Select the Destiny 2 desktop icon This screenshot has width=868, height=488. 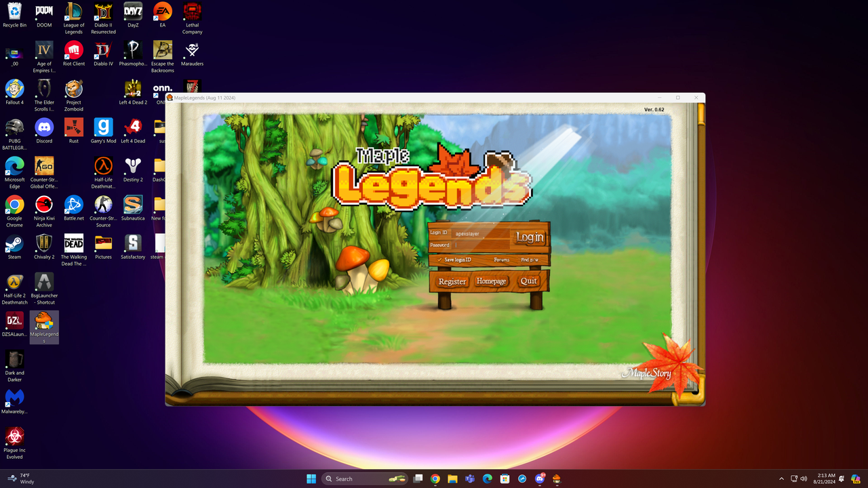133,170
